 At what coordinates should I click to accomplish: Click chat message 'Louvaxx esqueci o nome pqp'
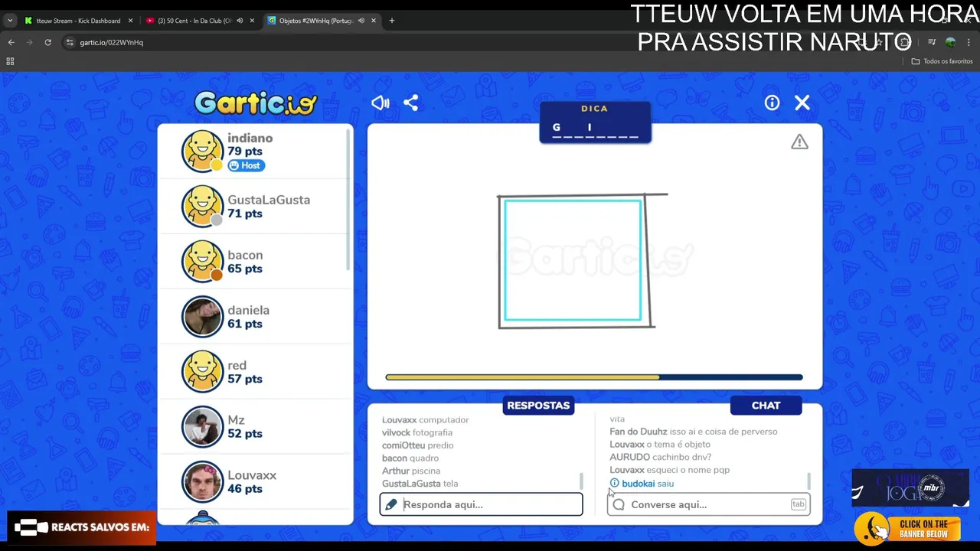pyautogui.click(x=669, y=470)
